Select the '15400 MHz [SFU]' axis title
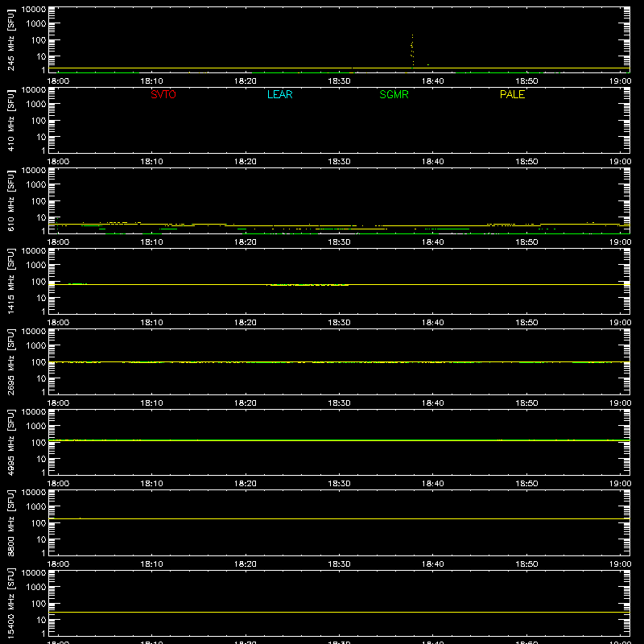 (10, 603)
